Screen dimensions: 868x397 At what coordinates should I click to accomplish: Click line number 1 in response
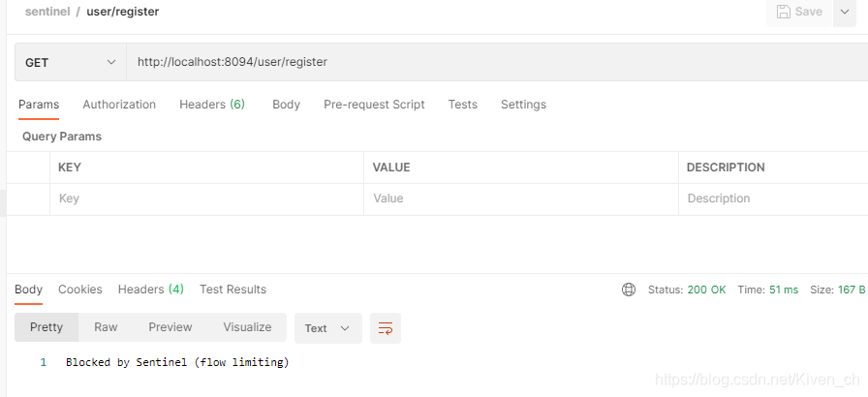coord(44,363)
